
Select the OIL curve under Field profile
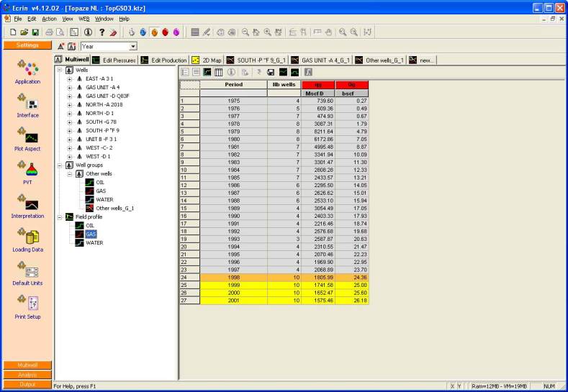point(90,225)
